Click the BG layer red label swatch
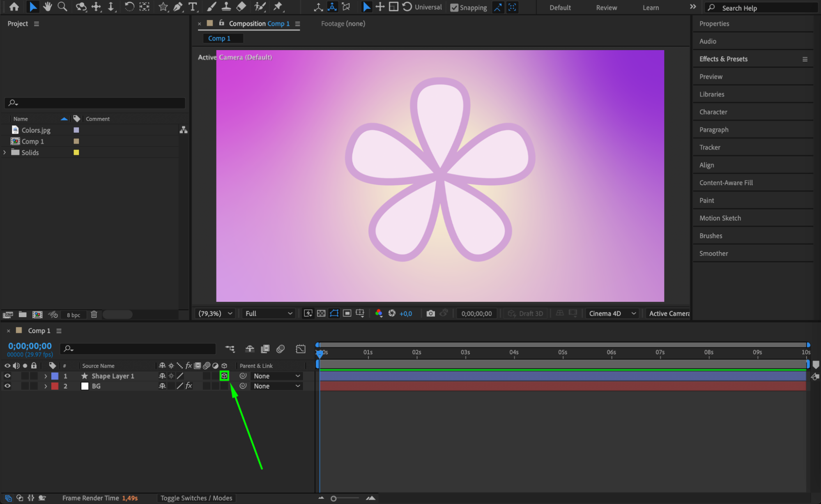821x504 pixels. (55, 386)
